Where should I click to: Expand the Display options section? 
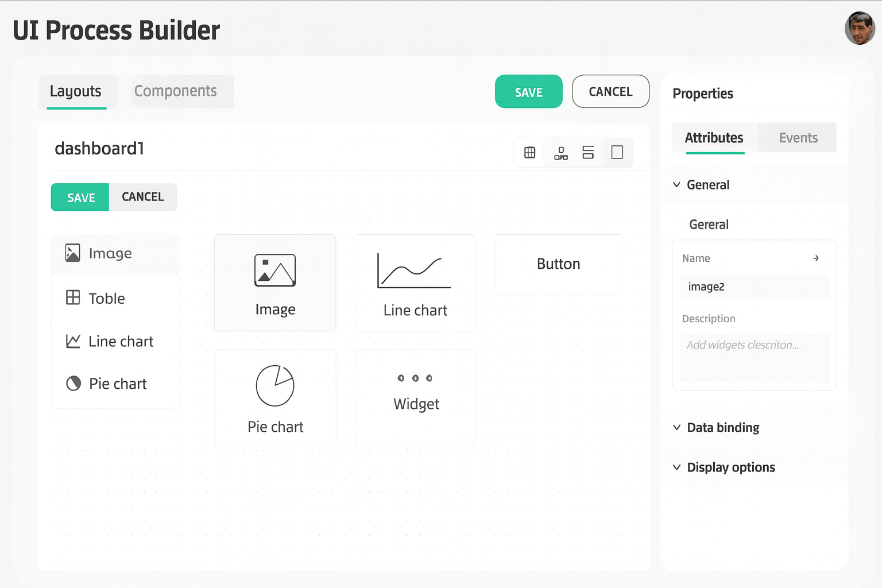pos(730,467)
